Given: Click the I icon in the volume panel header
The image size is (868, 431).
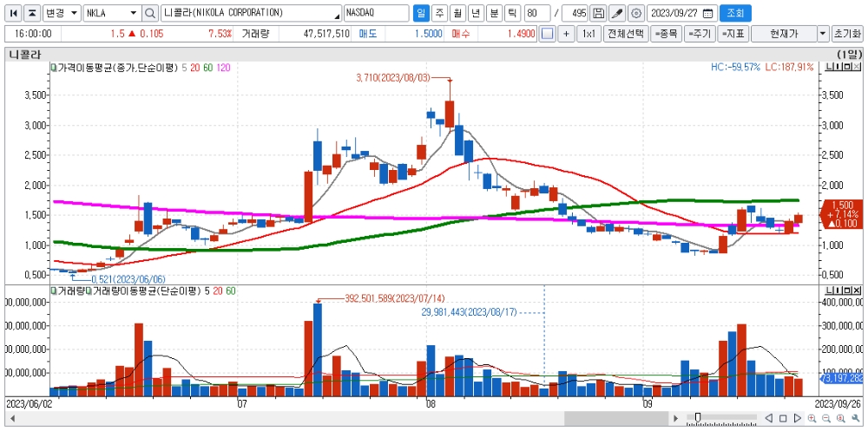Looking at the screenshot, I should click(x=837, y=290).
